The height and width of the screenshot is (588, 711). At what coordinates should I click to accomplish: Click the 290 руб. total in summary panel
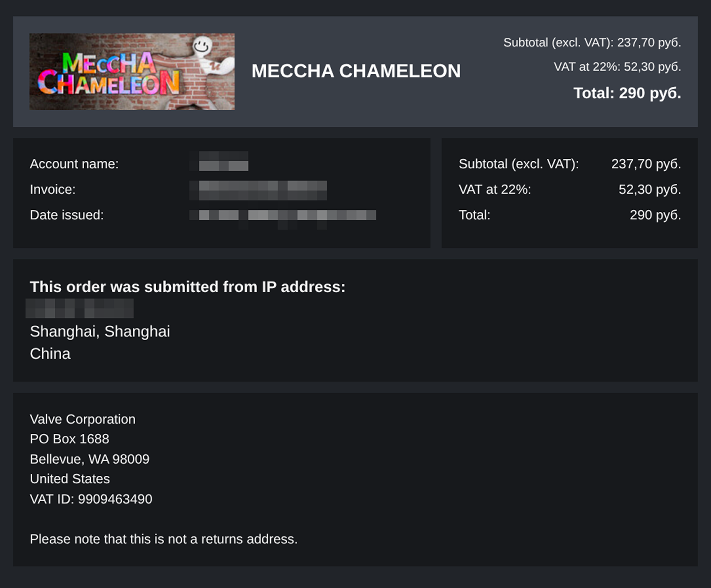point(655,215)
